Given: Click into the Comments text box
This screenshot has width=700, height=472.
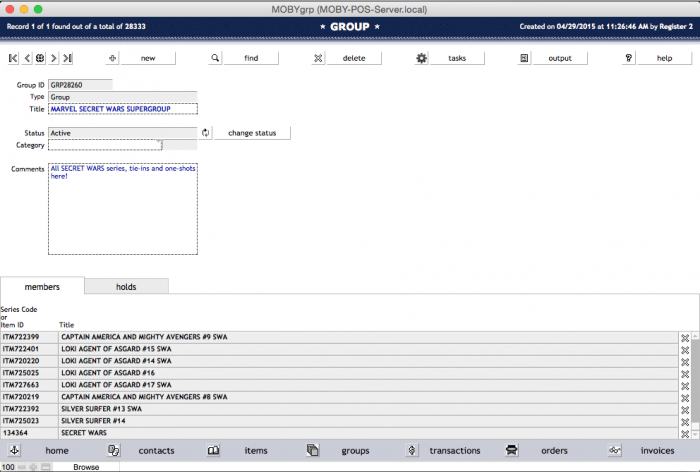Looking at the screenshot, I should 123,209.
